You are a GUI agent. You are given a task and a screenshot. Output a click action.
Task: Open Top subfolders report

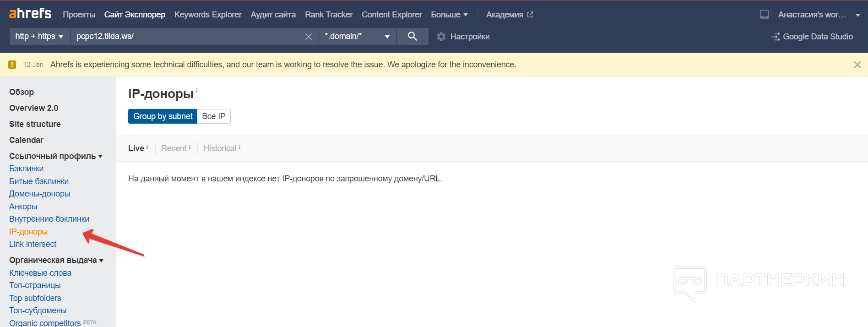click(x=35, y=298)
